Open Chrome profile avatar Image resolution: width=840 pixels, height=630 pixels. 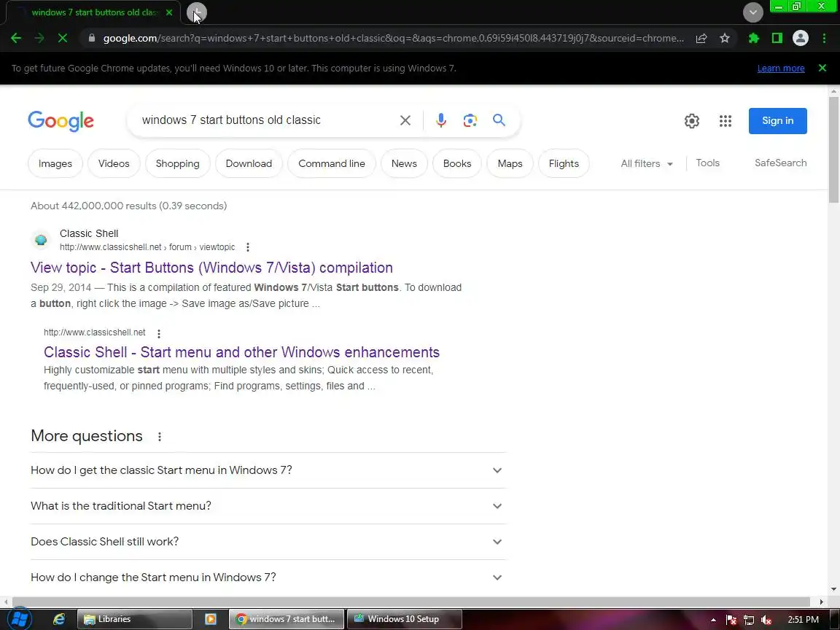801,38
